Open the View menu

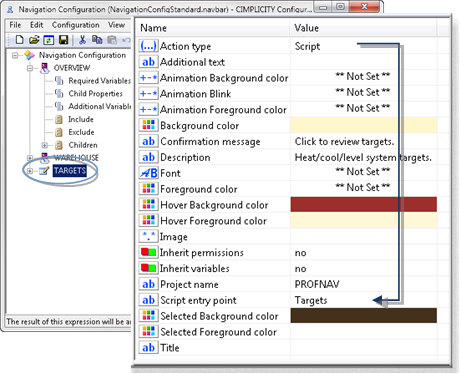tap(116, 25)
